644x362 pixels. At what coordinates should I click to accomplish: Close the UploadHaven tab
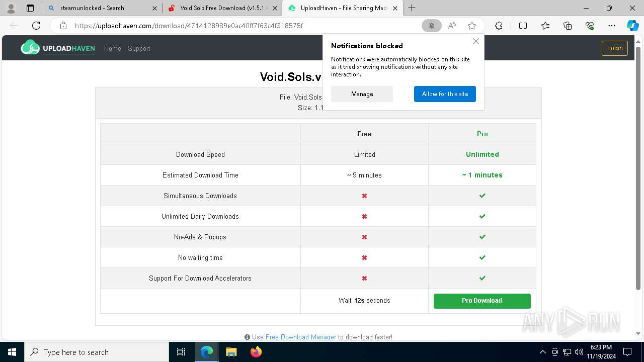point(395,8)
